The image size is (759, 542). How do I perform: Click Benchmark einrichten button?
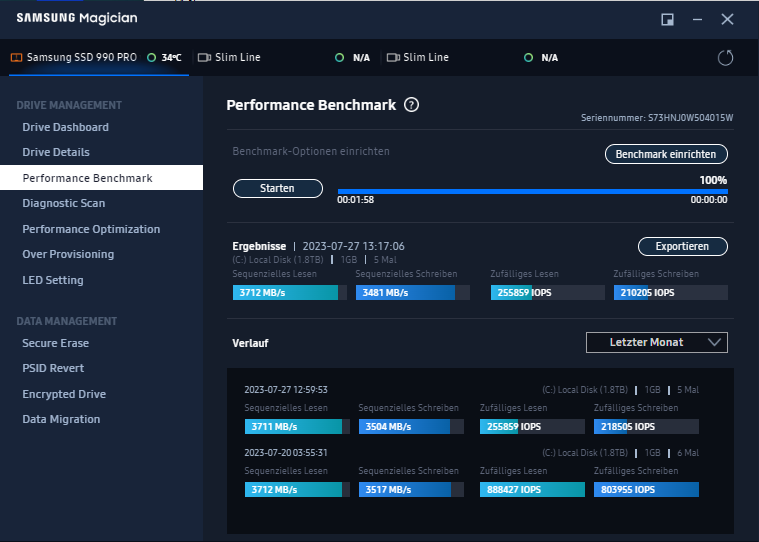666,154
